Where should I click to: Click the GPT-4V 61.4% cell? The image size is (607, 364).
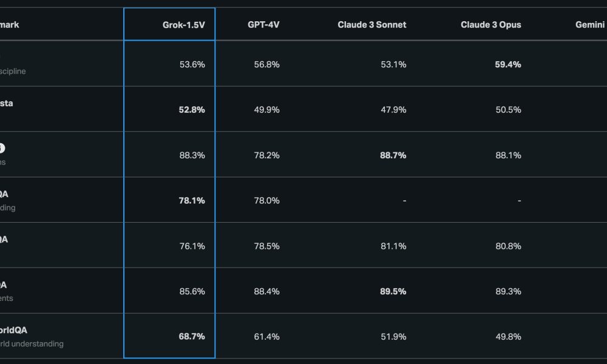point(266,337)
